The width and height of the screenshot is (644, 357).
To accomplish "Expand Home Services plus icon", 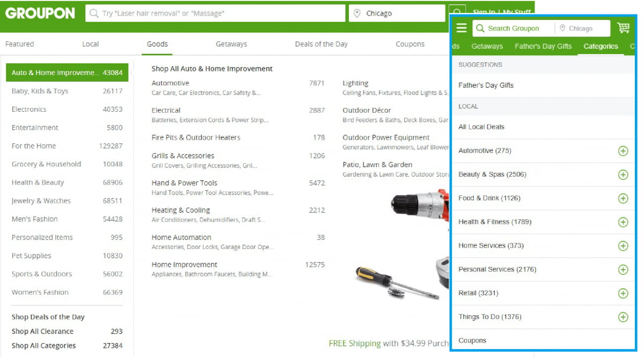I will 623,246.
